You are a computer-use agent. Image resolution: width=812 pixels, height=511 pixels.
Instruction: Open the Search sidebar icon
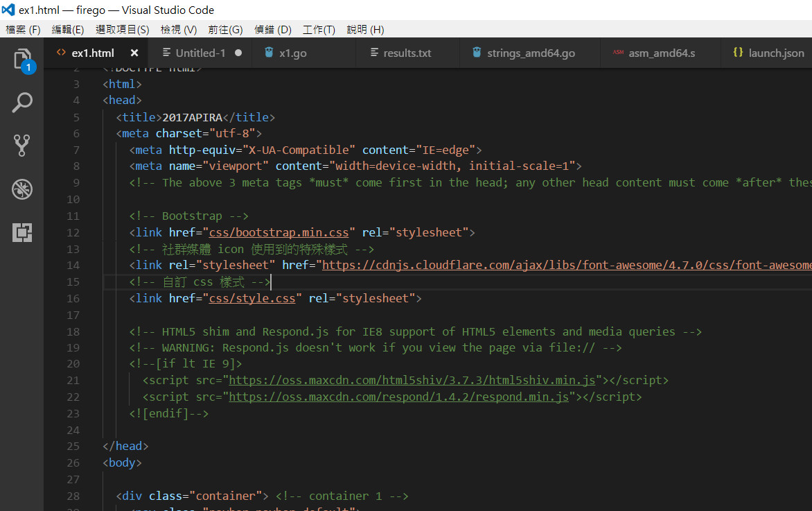(22, 103)
